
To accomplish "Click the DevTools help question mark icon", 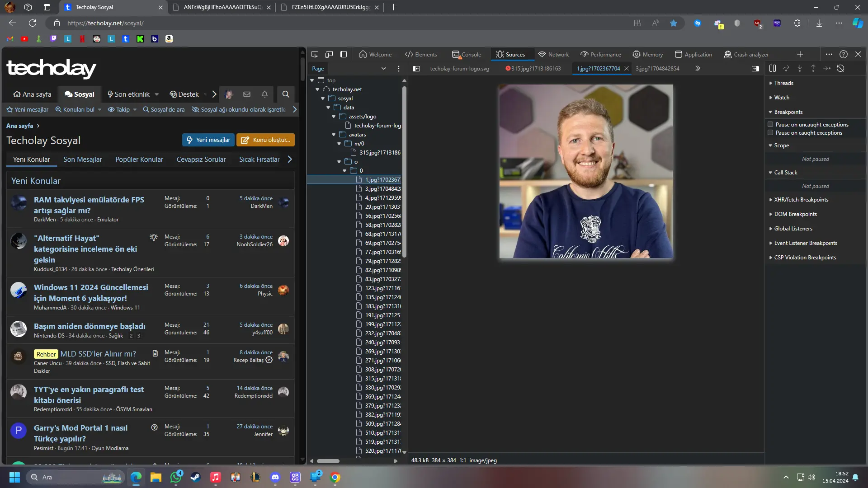I will point(844,54).
